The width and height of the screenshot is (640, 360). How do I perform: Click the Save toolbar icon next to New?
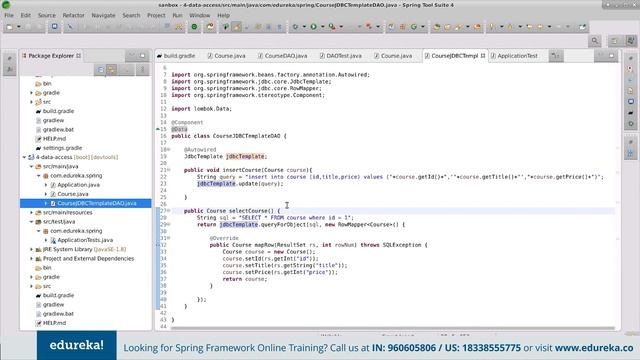(29, 27)
